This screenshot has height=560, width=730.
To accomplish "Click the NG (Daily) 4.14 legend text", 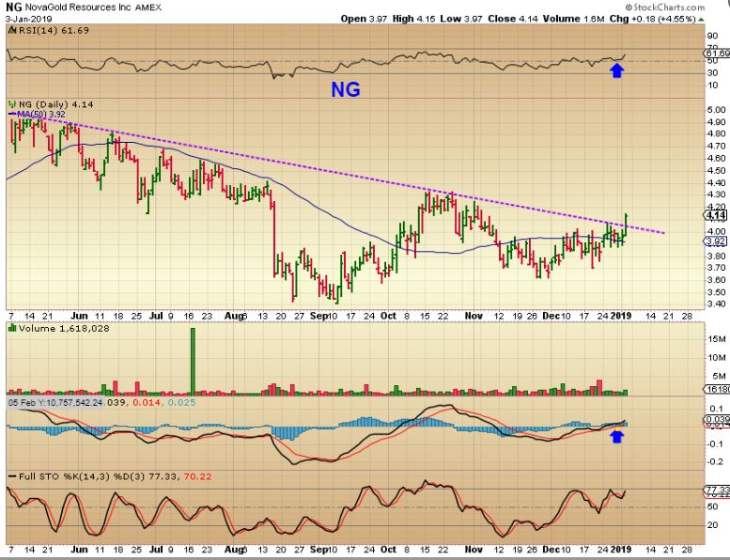I will [x=55, y=104].
